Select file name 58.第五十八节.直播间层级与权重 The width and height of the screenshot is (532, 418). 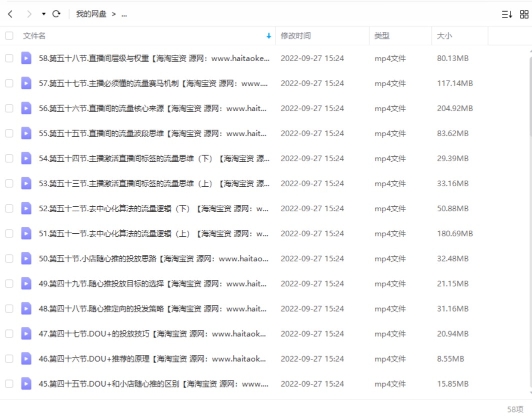154,58
